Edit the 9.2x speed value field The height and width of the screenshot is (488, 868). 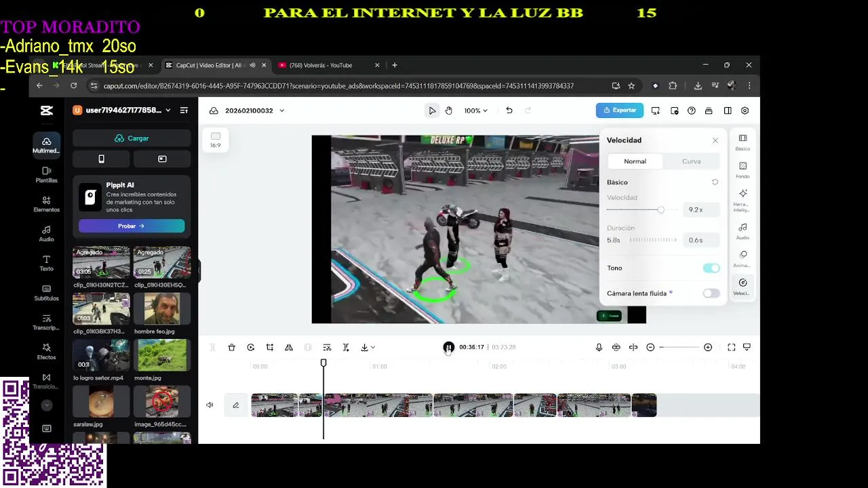coord(701,210)
